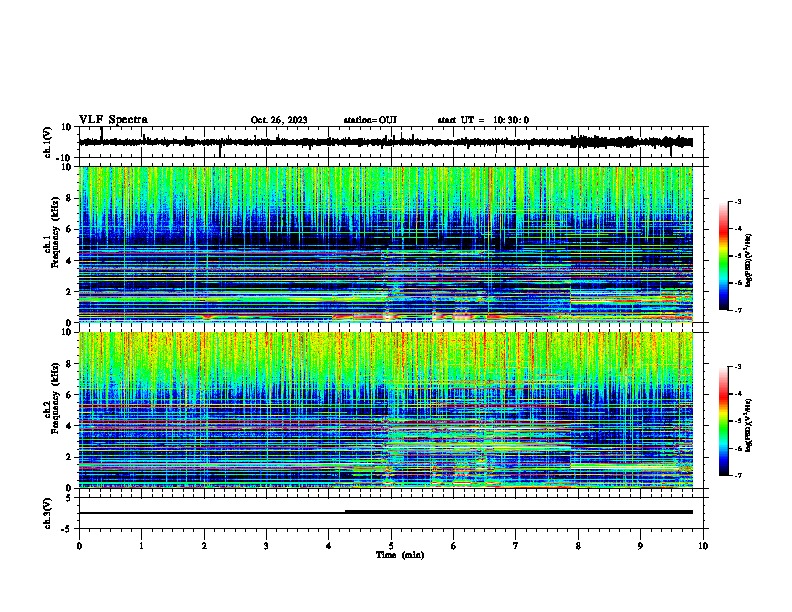Click the "-4" label on ch.2 colorbar
The height and width of the screenshot is (612, 792).
[738, 393]
